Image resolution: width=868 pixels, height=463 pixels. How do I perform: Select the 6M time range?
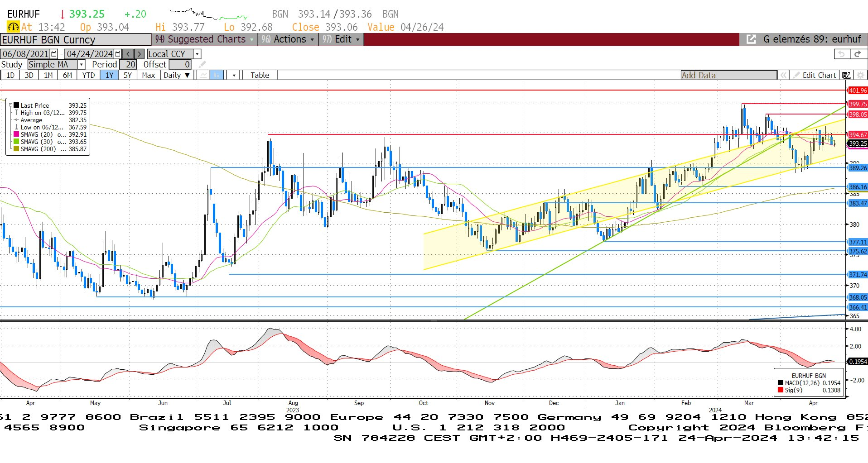tap(67, 75)
